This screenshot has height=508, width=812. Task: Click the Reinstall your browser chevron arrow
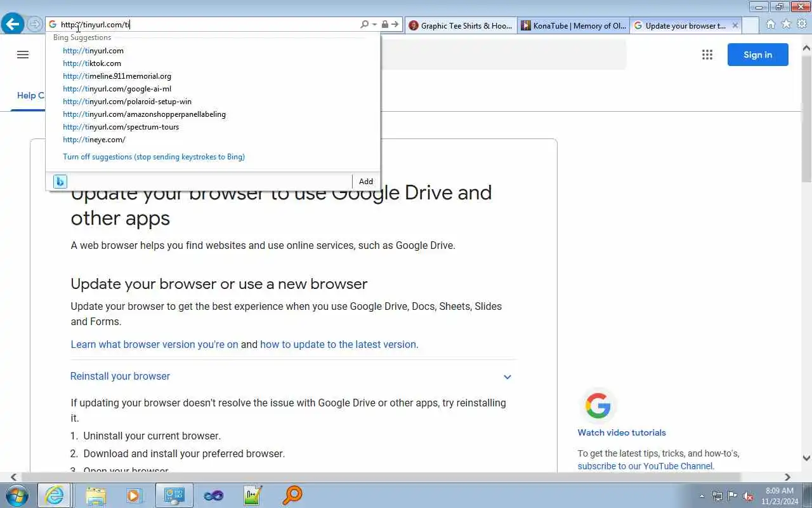click(x=507, y=377)
